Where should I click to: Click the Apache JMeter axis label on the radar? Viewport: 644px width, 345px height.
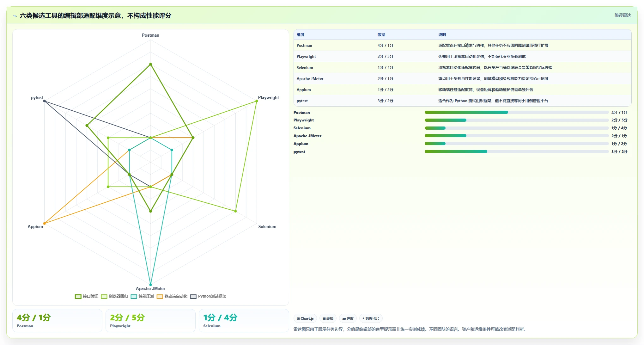[x=150, y=288]
